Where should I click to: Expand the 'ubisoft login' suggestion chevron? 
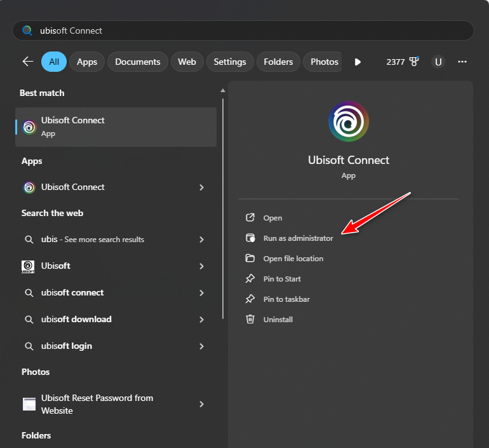pos(201,346)
